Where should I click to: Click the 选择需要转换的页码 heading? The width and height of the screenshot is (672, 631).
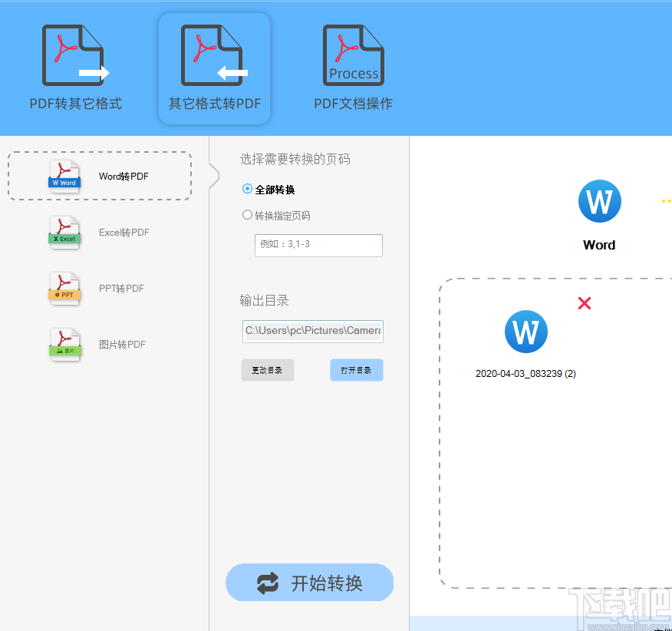[295, 159]
